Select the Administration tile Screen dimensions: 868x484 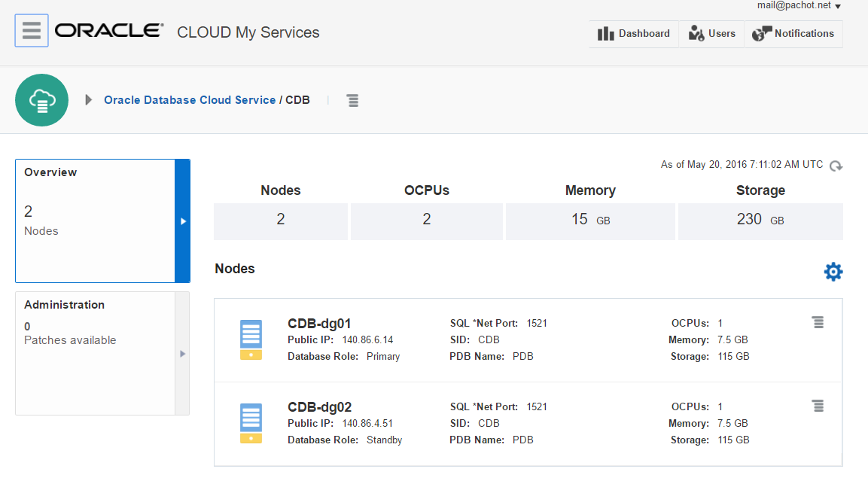click(x=95, y=353)
